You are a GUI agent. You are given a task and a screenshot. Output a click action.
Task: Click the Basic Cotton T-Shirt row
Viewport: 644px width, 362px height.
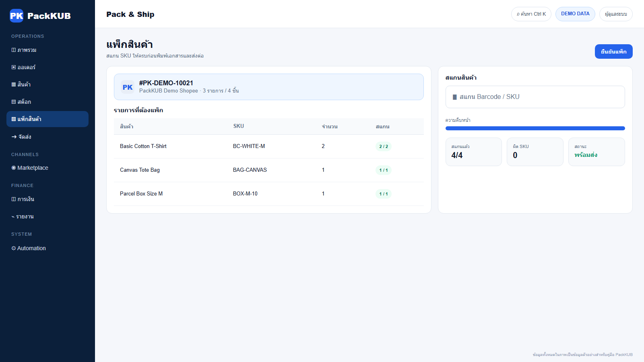[269, 146]
